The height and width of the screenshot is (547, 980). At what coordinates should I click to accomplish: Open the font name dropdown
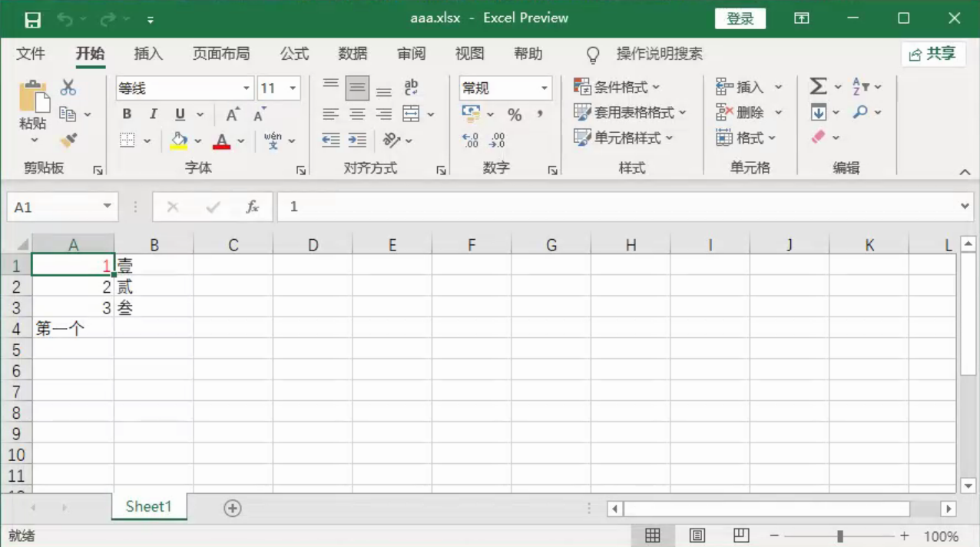[247, 88]
